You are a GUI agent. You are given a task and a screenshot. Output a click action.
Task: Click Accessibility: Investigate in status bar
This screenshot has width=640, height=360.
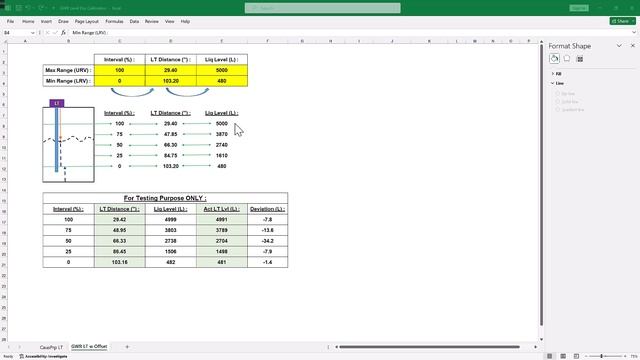[43, 356]
